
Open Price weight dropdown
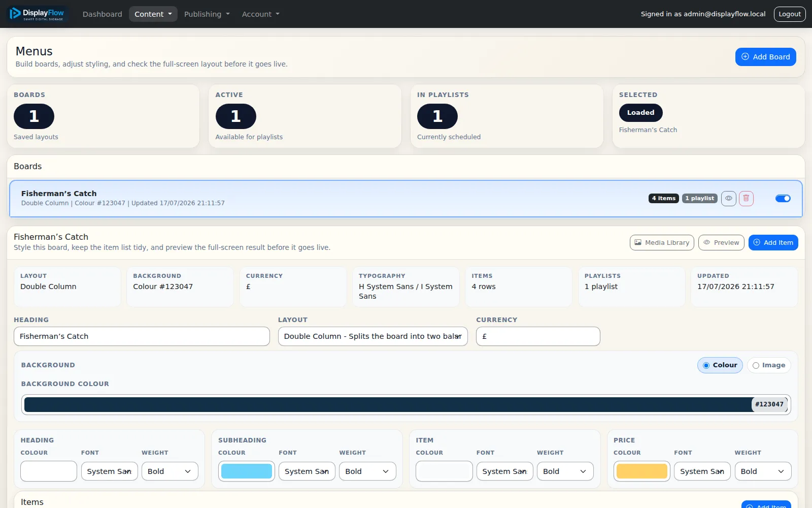tap(763, 471)
